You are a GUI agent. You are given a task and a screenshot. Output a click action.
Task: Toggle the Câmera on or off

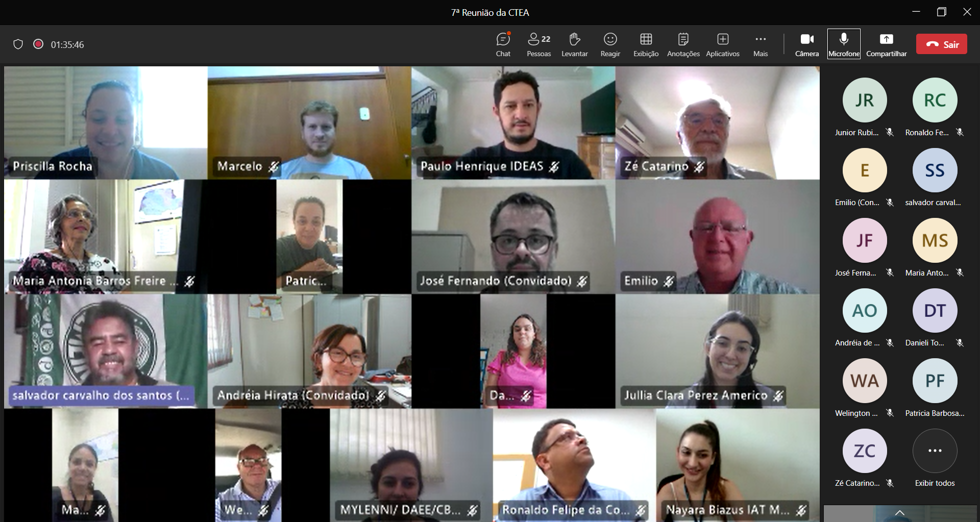[807, 44]
